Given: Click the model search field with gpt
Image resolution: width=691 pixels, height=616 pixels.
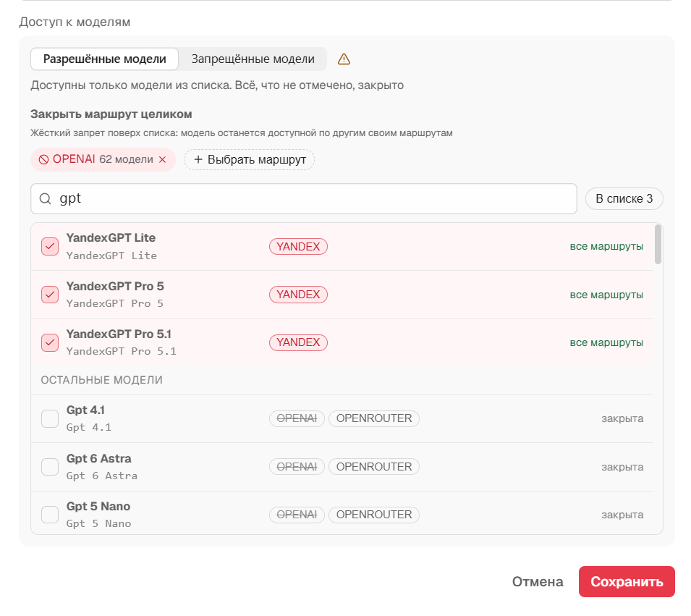Looking at the screenshot, I should (x=304, y=199).
